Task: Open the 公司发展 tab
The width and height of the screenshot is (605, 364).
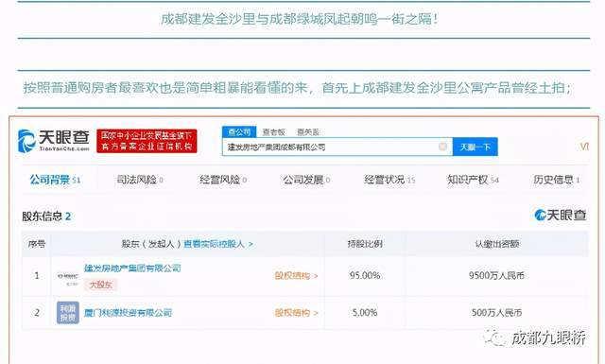Action: click(x=306, y=180)
